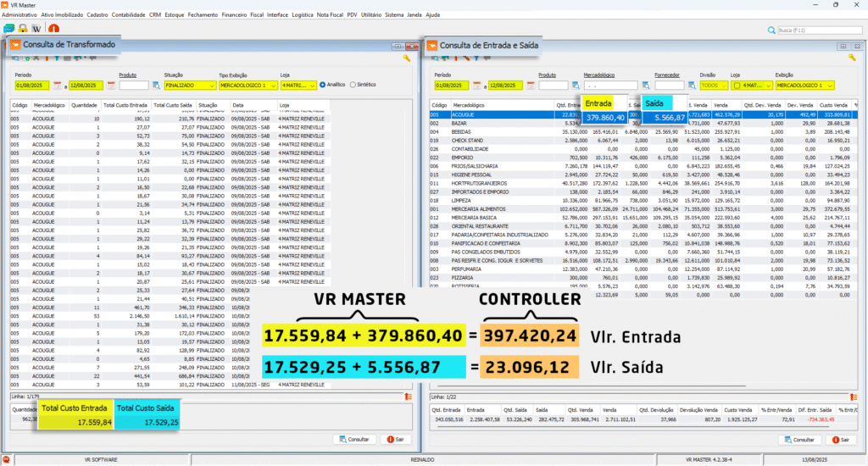
Task: Sort by Quantidade column header
Action: pyautogui.click(x=84, y=105)
